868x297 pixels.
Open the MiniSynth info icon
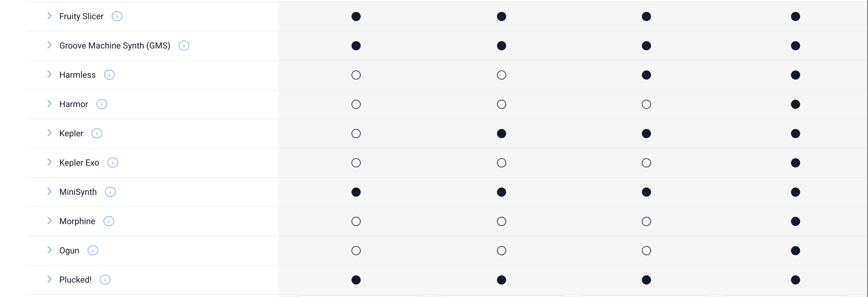110,192
